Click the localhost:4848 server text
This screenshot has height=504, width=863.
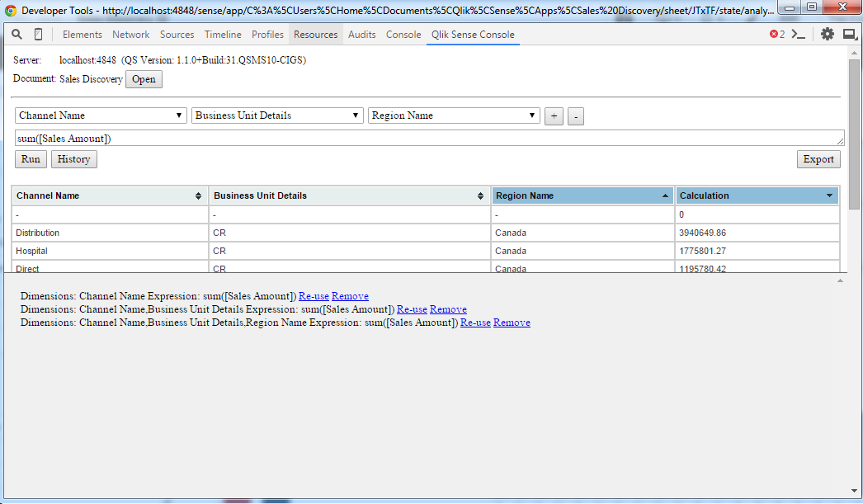(87, 60)
